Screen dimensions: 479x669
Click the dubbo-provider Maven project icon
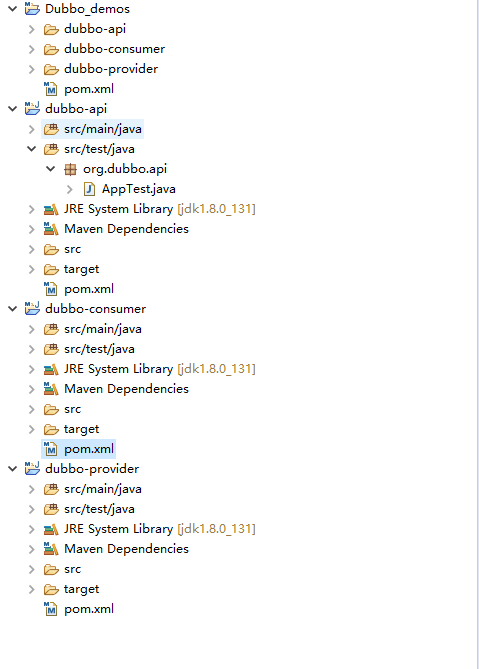tap(32, 468)
